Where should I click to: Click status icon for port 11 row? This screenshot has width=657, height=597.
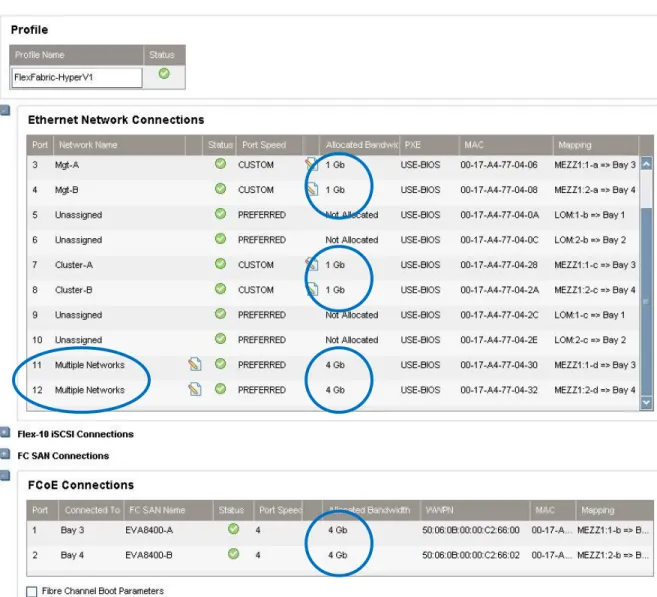(220, 364)
